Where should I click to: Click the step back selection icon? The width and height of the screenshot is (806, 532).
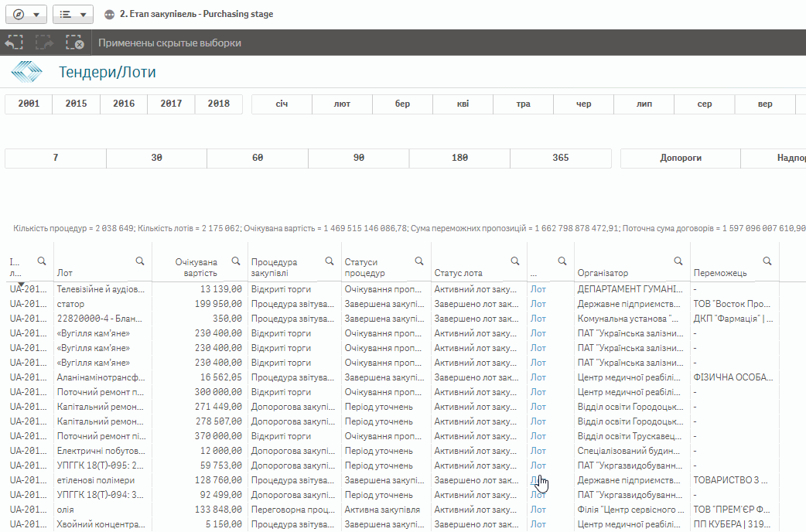click(15, 43)
